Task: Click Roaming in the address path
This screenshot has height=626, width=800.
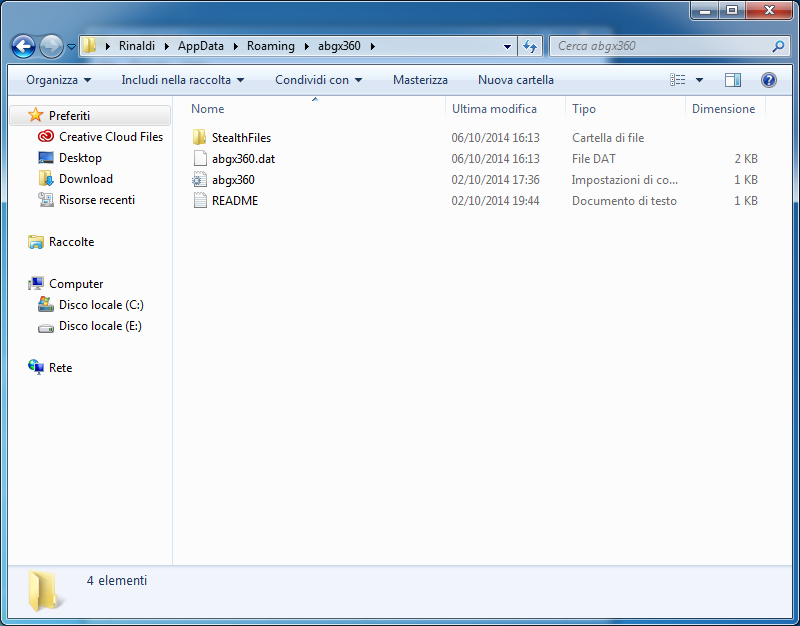Action: [x=270, y=46]
